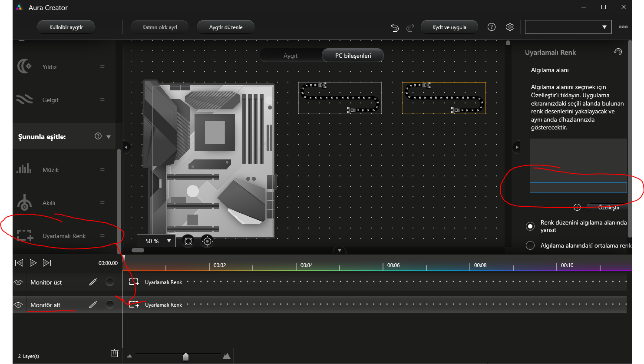Reset Uyarlamalı Renk panel settings

(x=618, y=52)
